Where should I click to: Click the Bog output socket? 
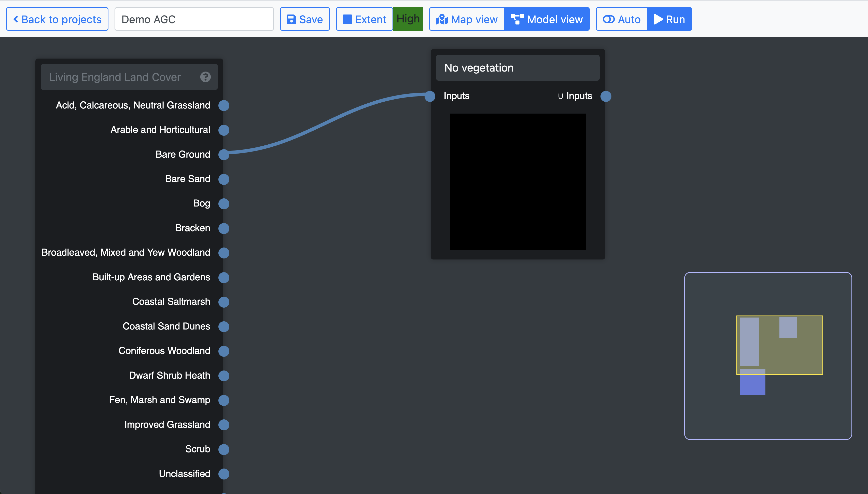point(224,203)
